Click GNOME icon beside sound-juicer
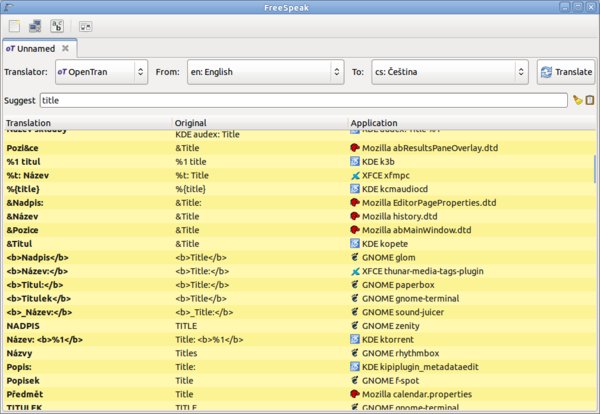The height and width of the screenshot is (414, 600). click(355, 312)
